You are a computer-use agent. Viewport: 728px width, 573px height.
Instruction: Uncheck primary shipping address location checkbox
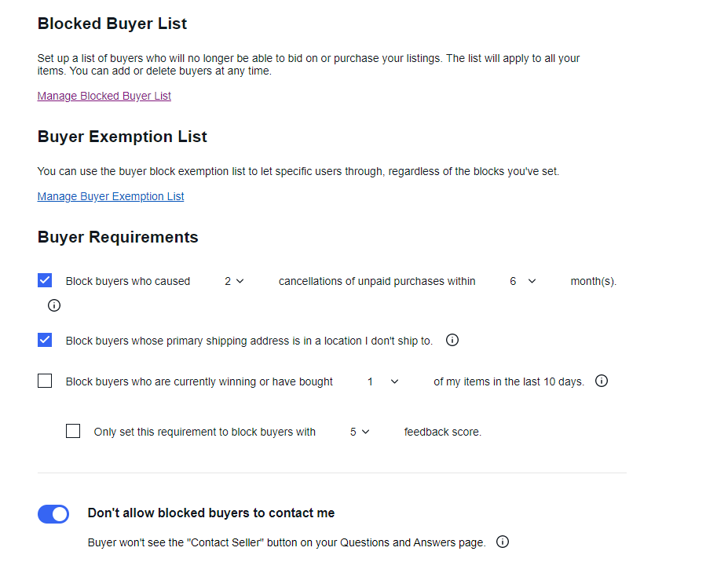[45, 340]
